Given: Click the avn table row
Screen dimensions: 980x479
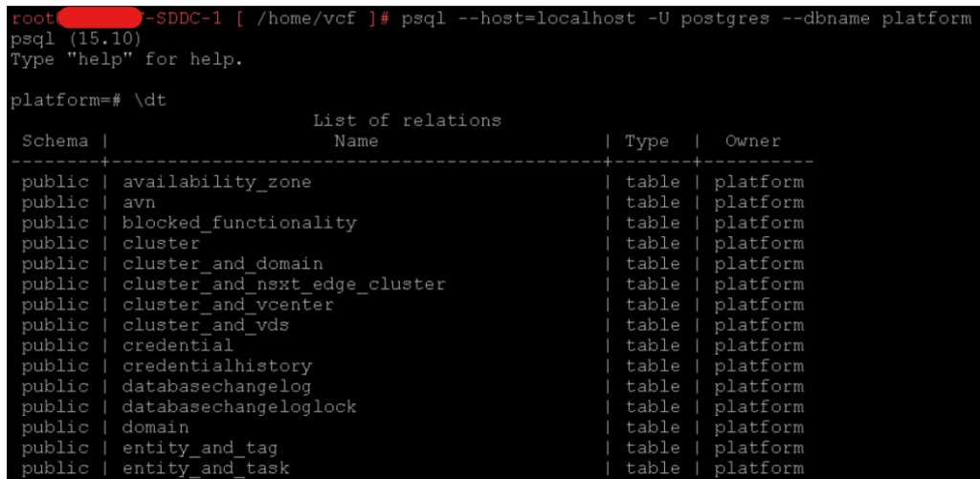Looking at the screenshot, I should click(139, 203).
